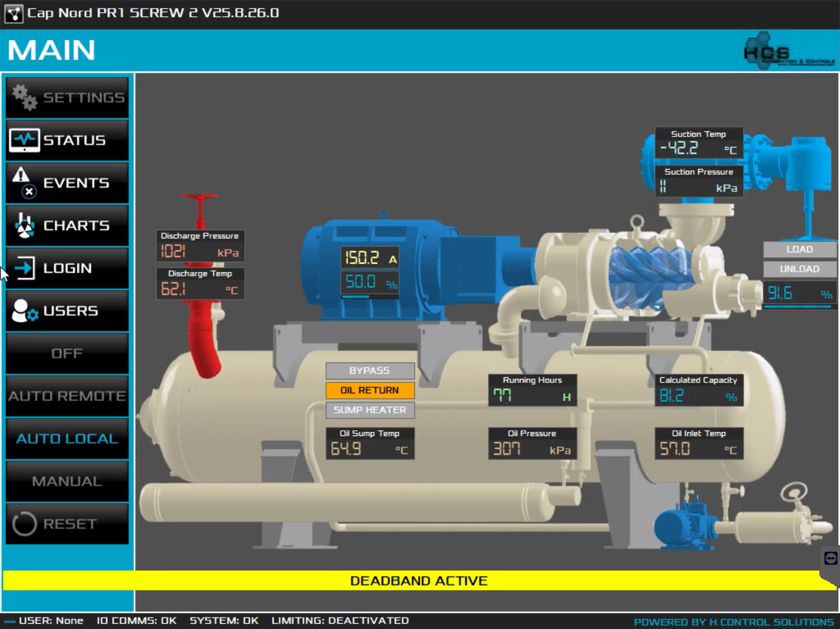Open the Status monitor icon
The height and width of the screenshot is (629, 840).
pos(24,140)
